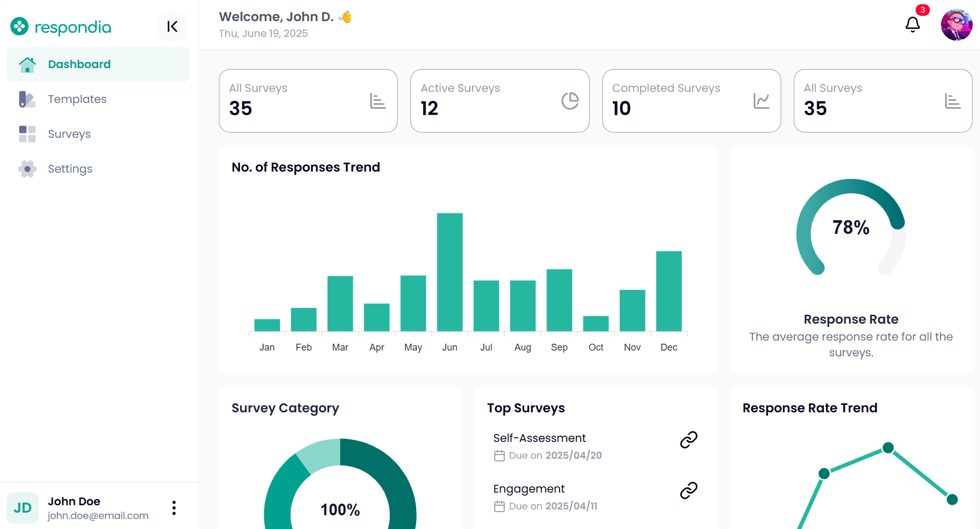Open Settings from the sidebar
This screenshot has height=529, width=980.
(70, 169)
